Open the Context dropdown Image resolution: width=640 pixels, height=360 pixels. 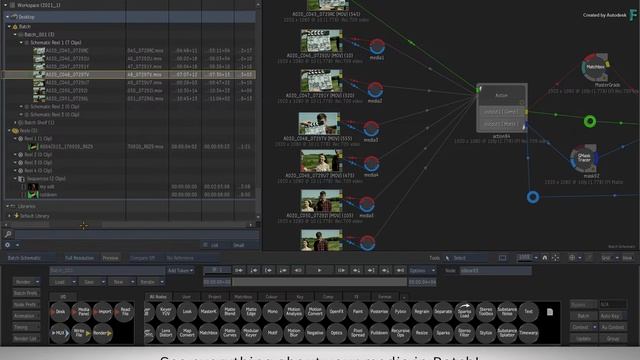click(583, 327)
